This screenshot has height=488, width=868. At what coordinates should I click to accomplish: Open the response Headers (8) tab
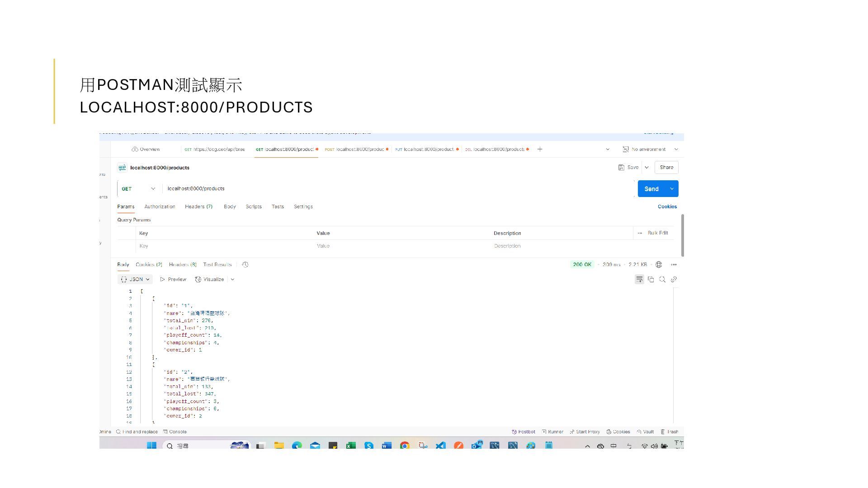[x=183, y=265]
